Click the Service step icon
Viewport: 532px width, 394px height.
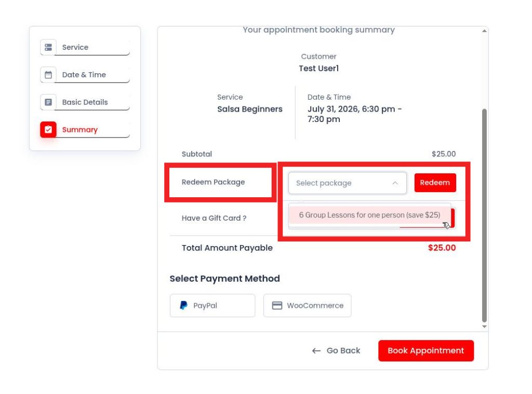48,47
